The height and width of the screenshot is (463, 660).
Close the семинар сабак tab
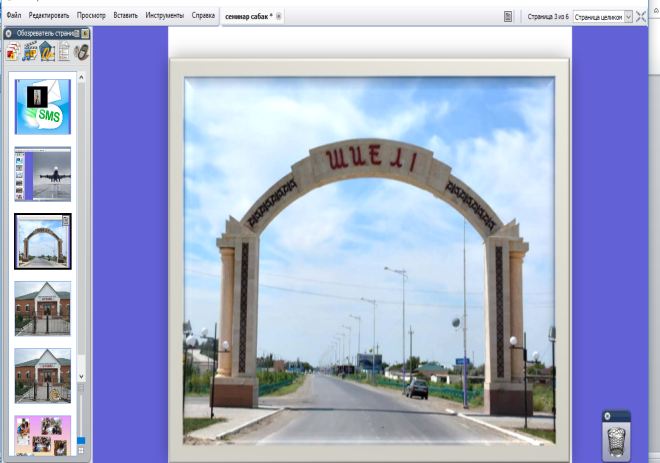pyautogui.click(x=279, y=16)
